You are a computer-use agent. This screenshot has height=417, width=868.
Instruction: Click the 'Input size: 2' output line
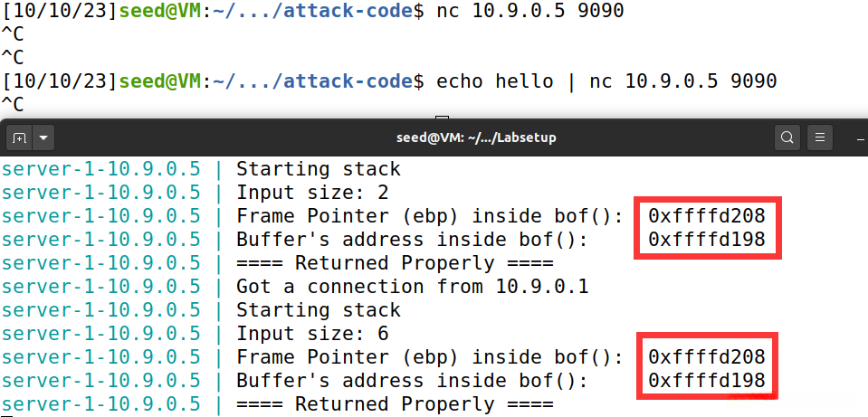tap(312, 193)
